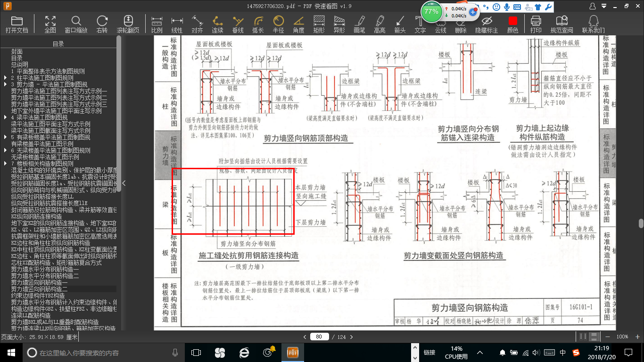The width and height of the screenshot is (644, 362).
Task: Pick the 垂线 perpendicular line tool
Action: click(238, 24)
